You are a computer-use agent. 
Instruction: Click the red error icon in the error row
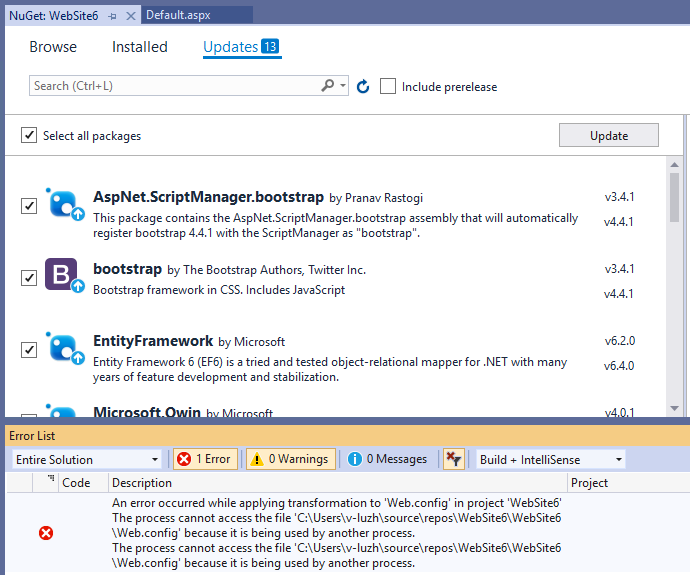(x=46, y=533)
